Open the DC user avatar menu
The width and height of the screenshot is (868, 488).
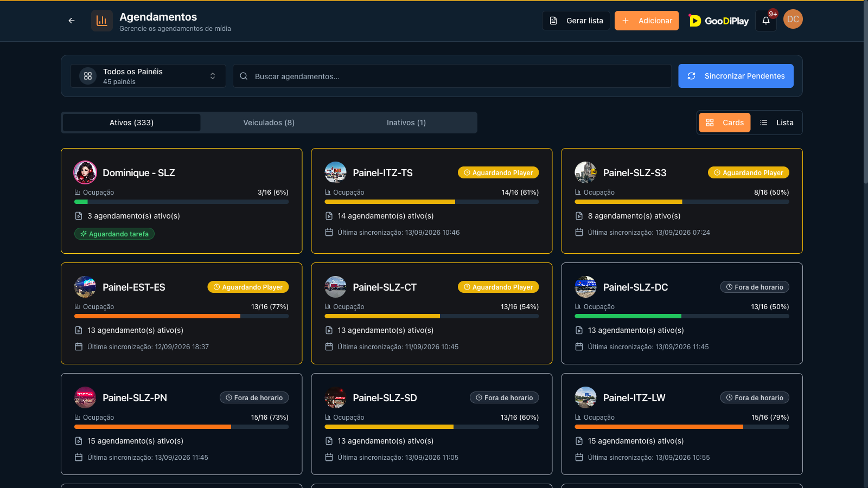(793, 20)
